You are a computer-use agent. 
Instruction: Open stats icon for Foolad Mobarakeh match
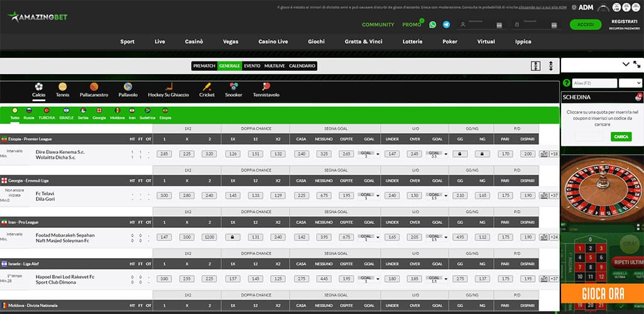544,237
